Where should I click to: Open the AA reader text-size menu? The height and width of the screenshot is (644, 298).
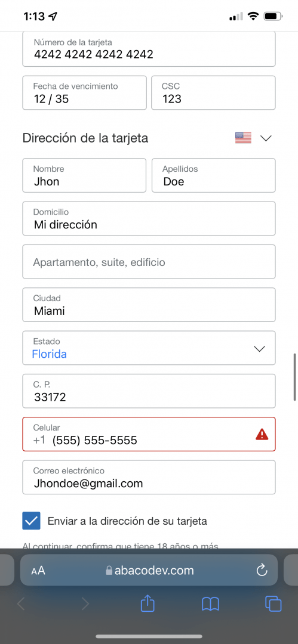pyautogui.click(x=38, y=571)
